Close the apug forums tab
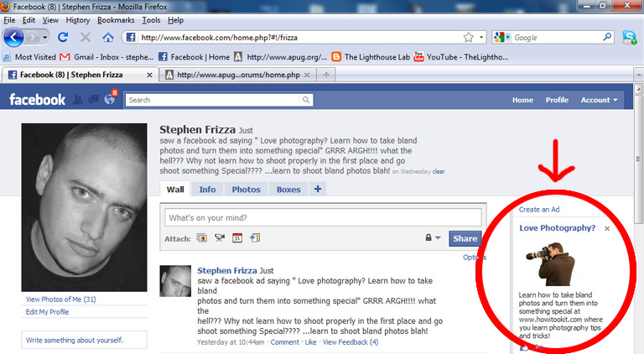 point(307,75)
